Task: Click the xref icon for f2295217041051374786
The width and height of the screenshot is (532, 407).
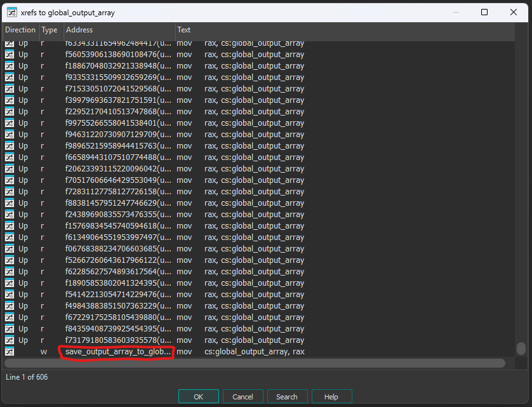Action: click(x=10, y=112)
